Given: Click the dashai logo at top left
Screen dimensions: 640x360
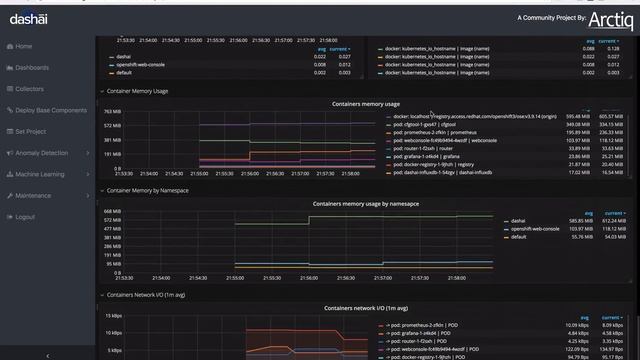Looking at the screenshot, I should [29, 19].
